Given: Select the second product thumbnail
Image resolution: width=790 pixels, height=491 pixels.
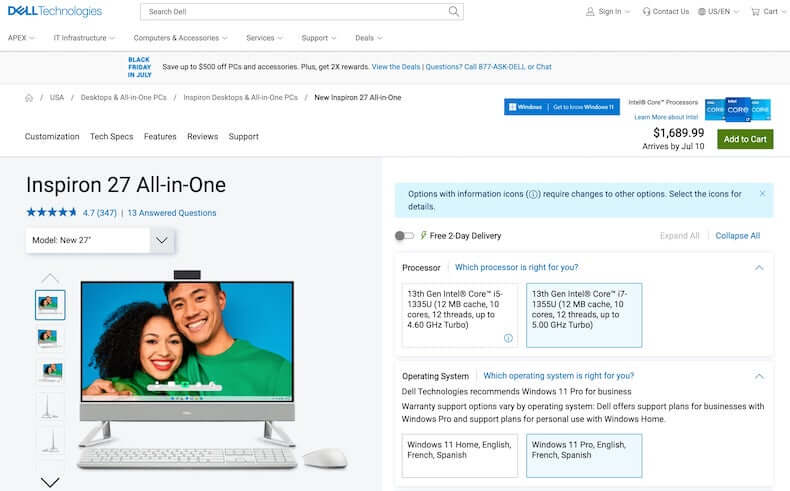Looking at the screenshot, I should pos(50,338).
